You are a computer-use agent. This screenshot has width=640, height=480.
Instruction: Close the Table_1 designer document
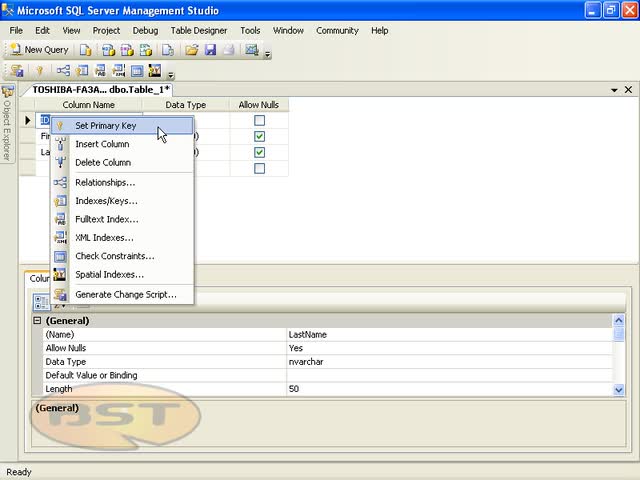[629, 89]
